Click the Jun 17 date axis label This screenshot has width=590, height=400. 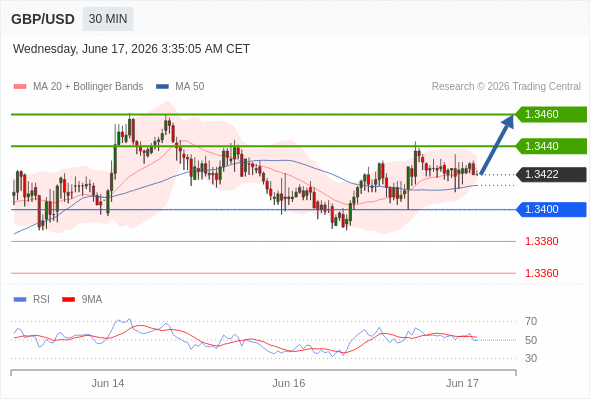462,383
